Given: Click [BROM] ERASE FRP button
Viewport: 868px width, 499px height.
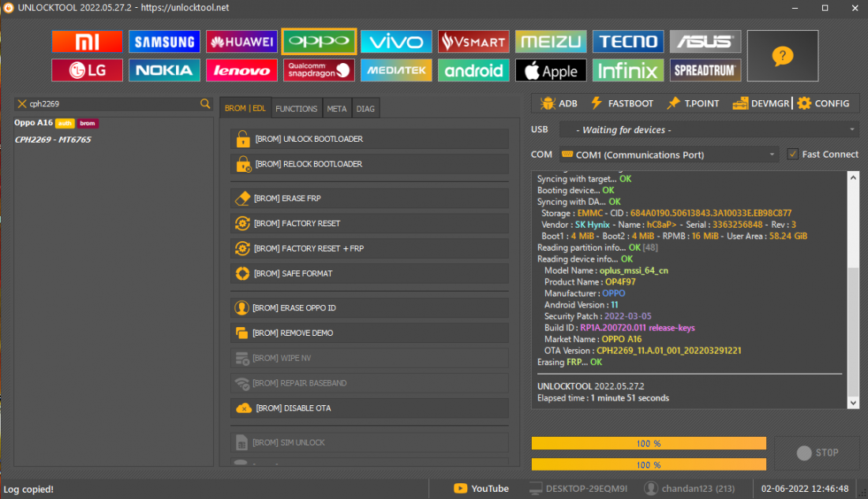Looking at the screenshot, I should pyautogui.click(x=369, y=198).
